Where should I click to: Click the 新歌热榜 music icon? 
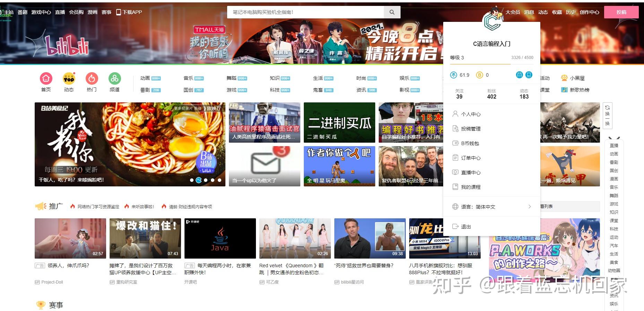[564, 90]
